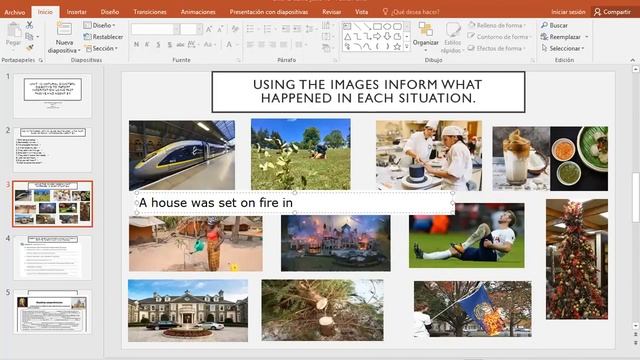The height and width of the screenshot is (360, 640).
Task: Click the Buscar find button
Action: click(x=554, y=25)
